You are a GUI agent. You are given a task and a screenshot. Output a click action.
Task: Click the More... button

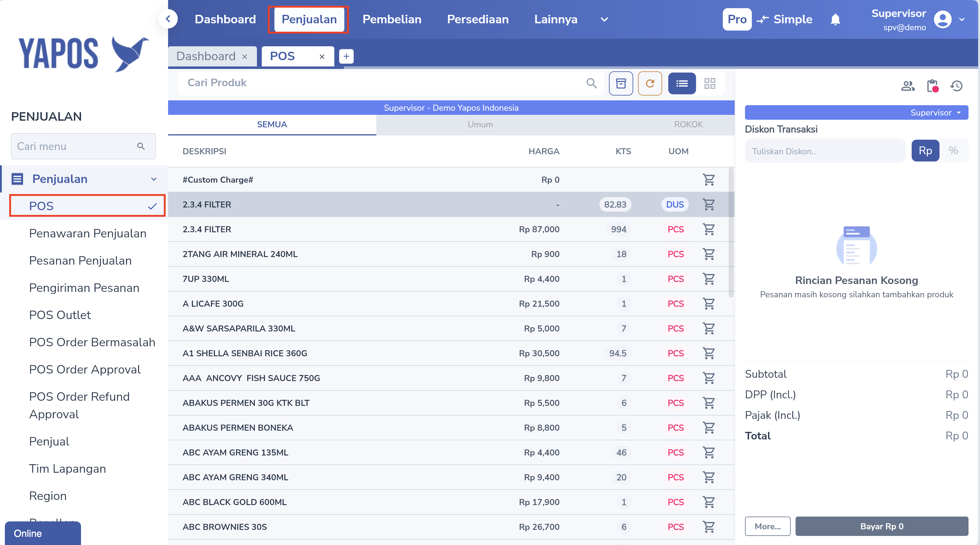[x=767, y=526]
